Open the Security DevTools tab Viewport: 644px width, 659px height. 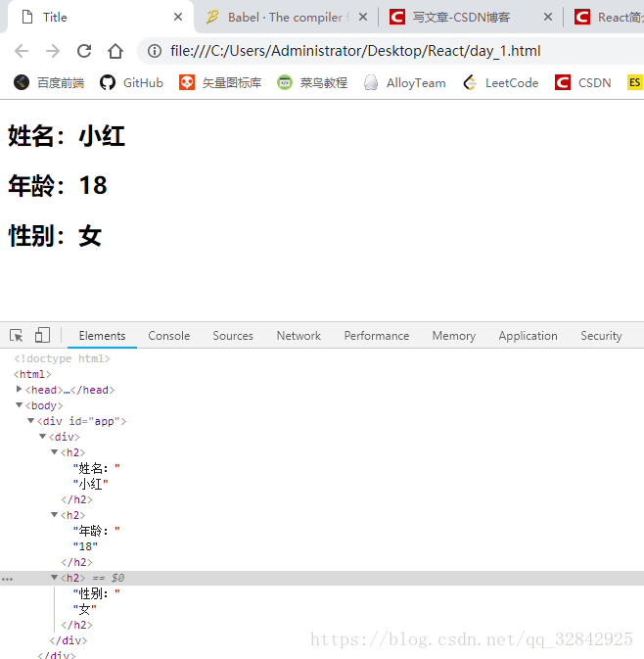pyautogui.click(x=601, y=336)
